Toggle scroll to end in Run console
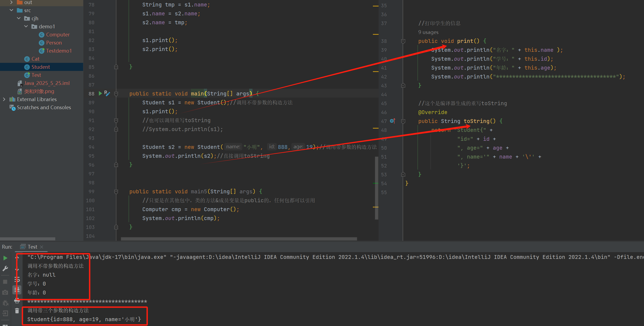This screenshot has width=644, height=326. point(17,290)
